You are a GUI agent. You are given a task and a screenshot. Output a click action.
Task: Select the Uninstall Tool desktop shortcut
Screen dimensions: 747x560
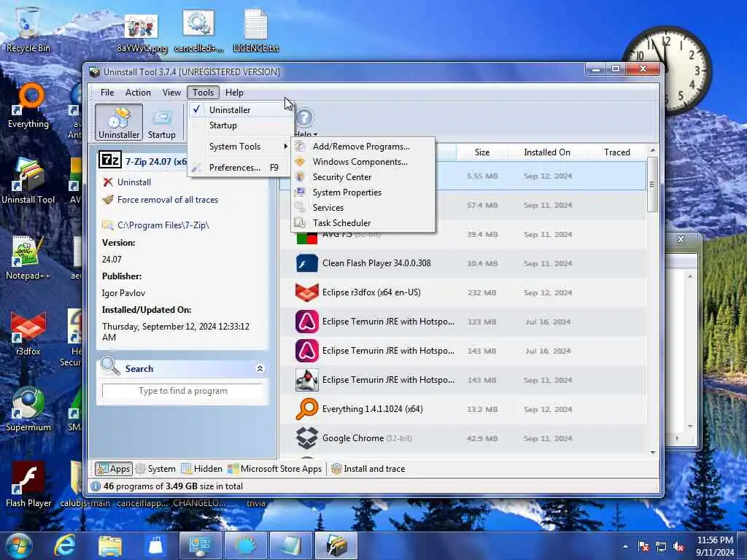coord(28,181)
